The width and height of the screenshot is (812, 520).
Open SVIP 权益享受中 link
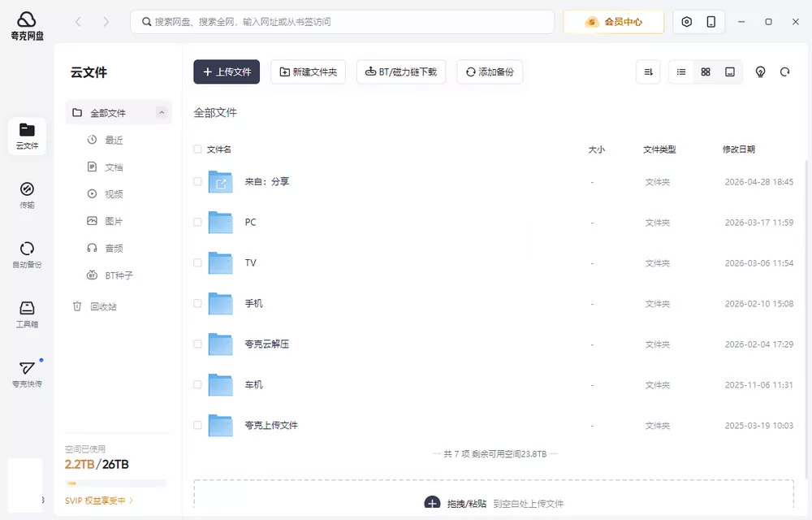pyautogui.click(x=99, y=500)
